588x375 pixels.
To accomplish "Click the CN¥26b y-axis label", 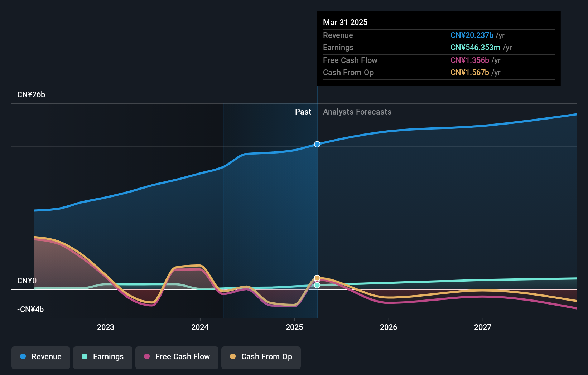I will point(31,95).
